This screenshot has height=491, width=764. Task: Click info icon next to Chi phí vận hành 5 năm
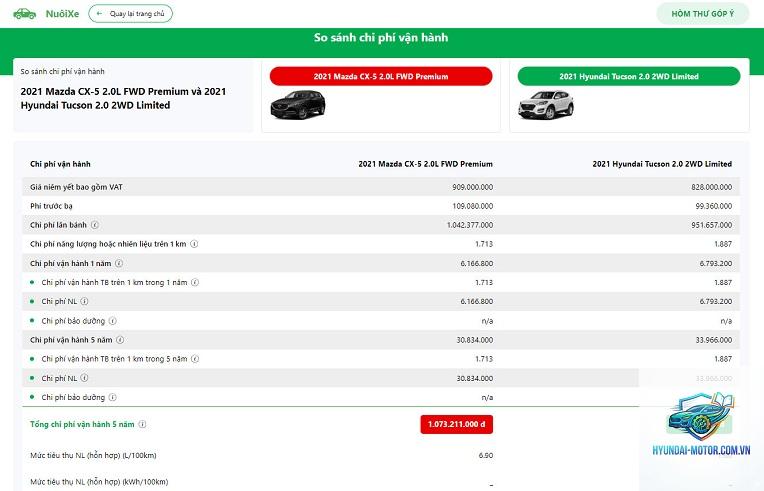coord(120,340)
